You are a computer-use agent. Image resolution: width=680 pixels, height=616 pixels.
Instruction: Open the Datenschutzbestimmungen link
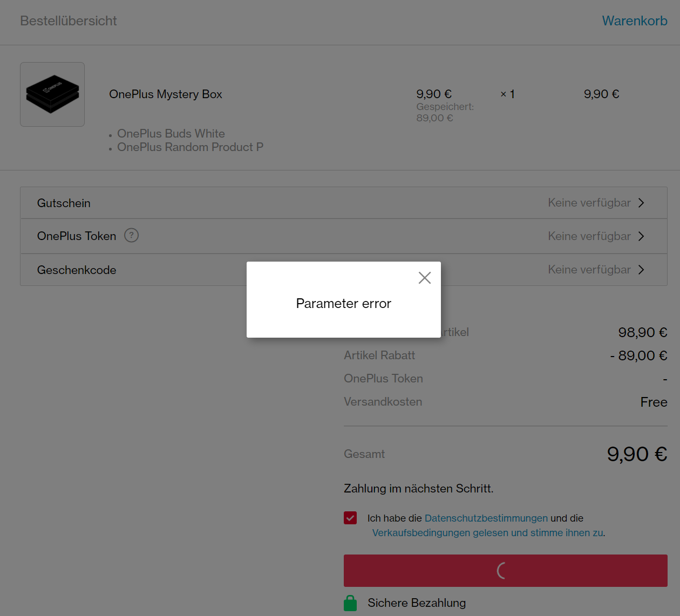click(486, 518)
